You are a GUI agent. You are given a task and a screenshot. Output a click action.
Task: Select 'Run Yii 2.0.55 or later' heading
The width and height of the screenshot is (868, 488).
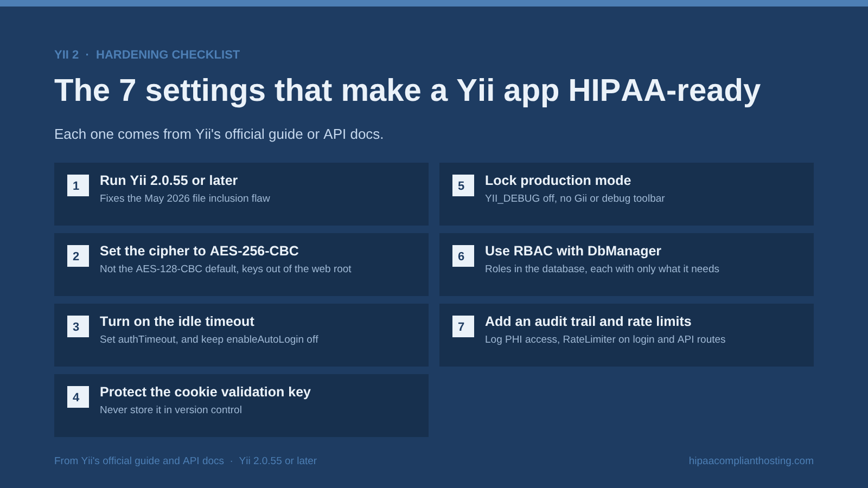169,181
